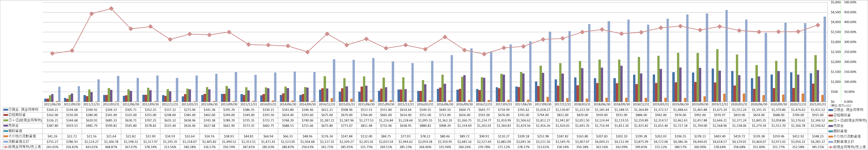Click the cell showing $1,124.27

[x=92, y=142]
